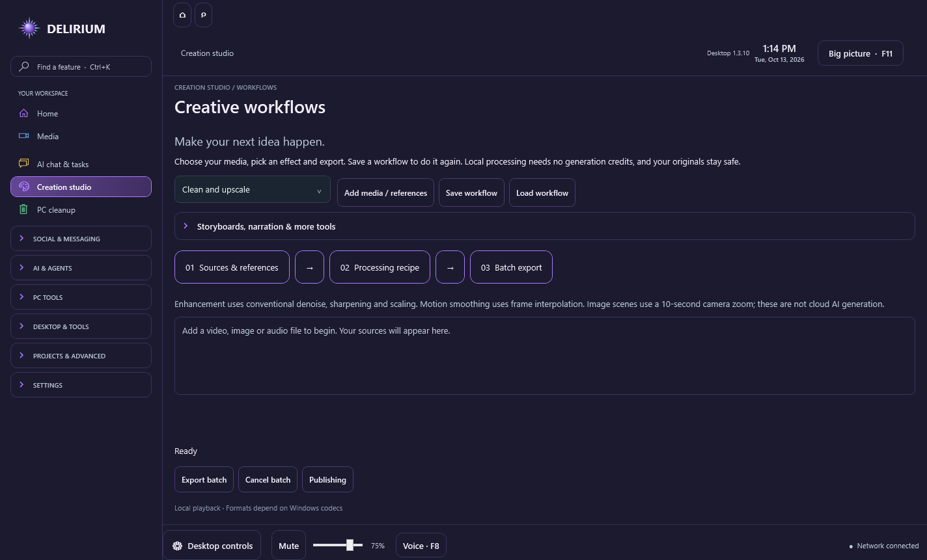Click the arrow between Processing recipe and Batch export
The height and width of the screenshot is (560, 927).
[x=450, y=267]
